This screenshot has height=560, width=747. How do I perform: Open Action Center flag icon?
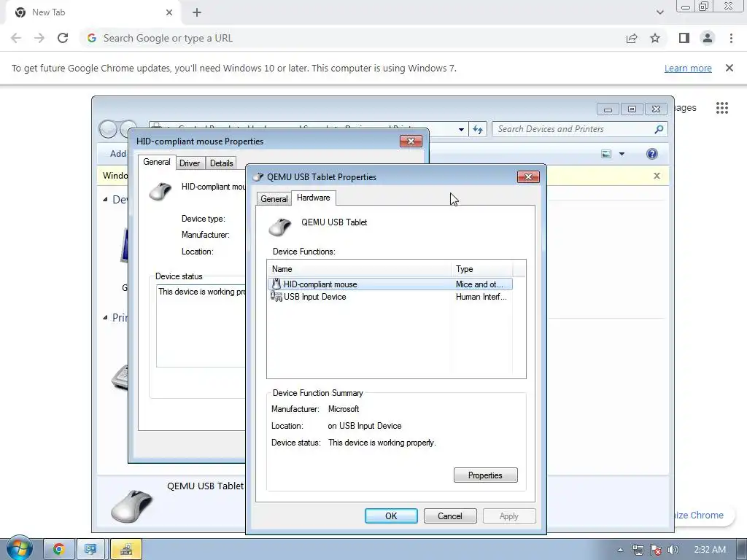[656, 550]
